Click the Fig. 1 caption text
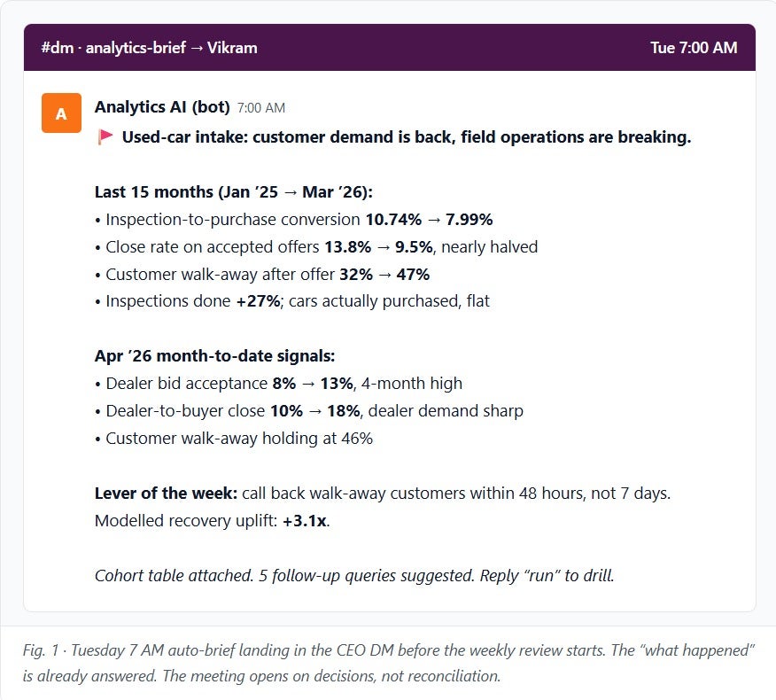The height and width of the screenshot is (700, 776). tap(388, 663)
